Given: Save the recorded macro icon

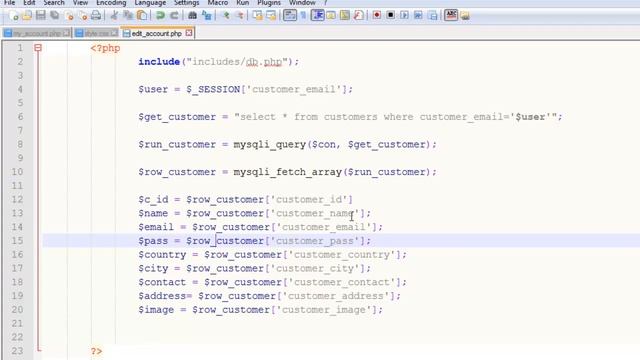Looking at the screenshot, I should coord(433,16).
